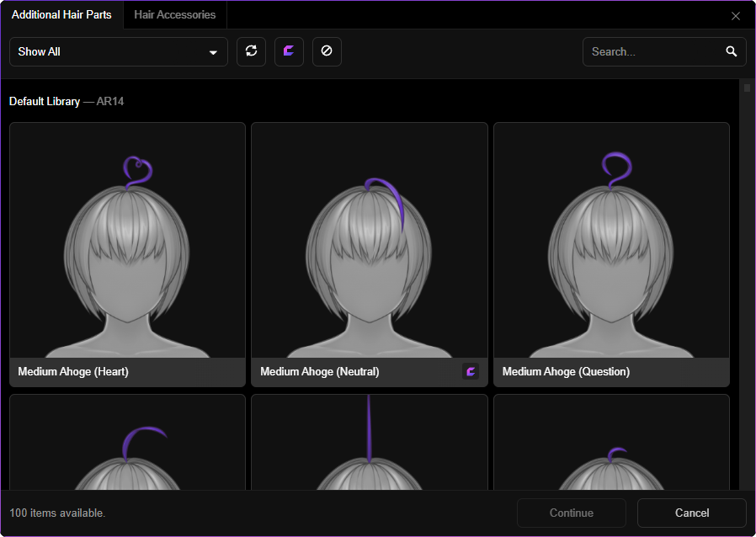Open the Show All filter dropdown
The width and height of the screenshot is (756, 537).
tap(119, 51)
